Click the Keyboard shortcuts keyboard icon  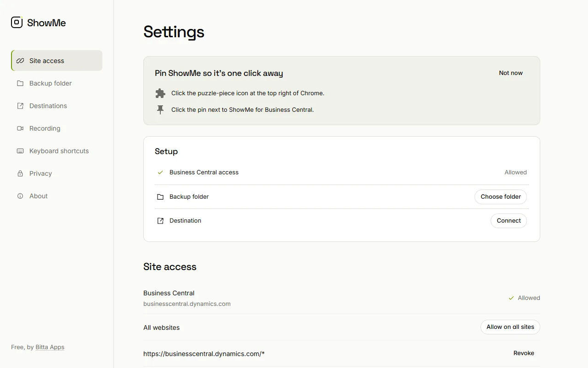coord(20,151)
